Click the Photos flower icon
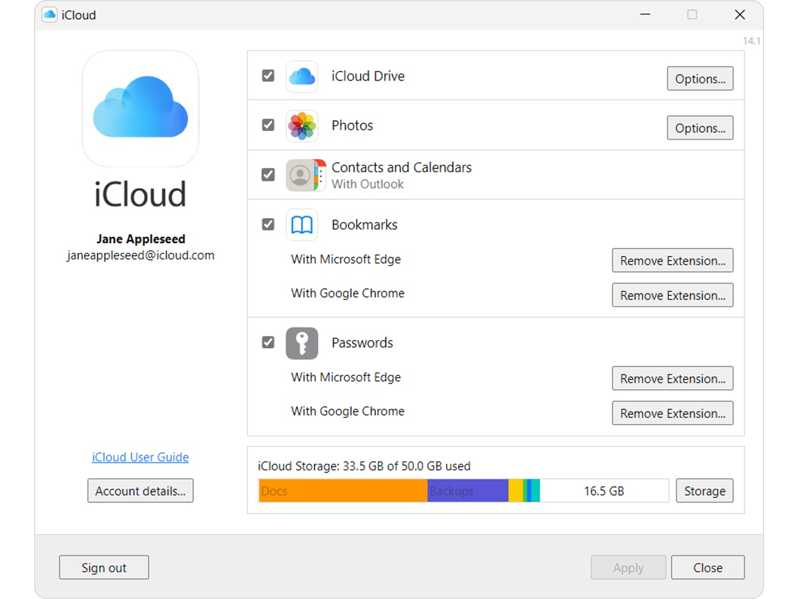 click(x=302, y=126)
